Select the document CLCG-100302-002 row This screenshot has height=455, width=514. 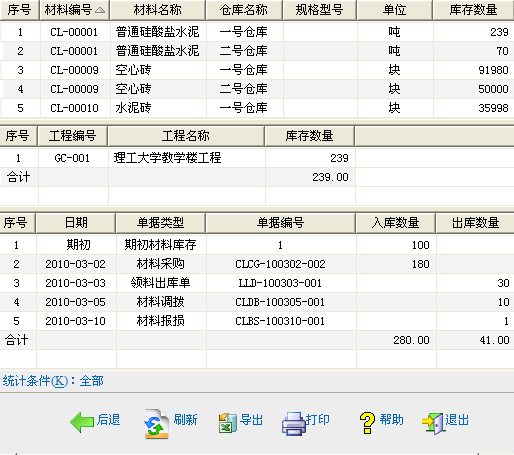pyautogui.click(x=257, y=264)
